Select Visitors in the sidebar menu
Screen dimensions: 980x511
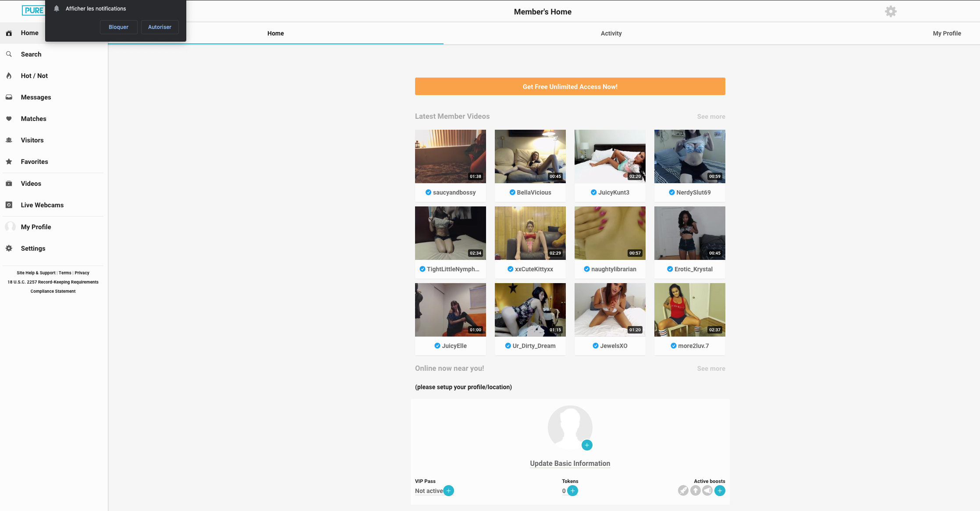[32, 140]
